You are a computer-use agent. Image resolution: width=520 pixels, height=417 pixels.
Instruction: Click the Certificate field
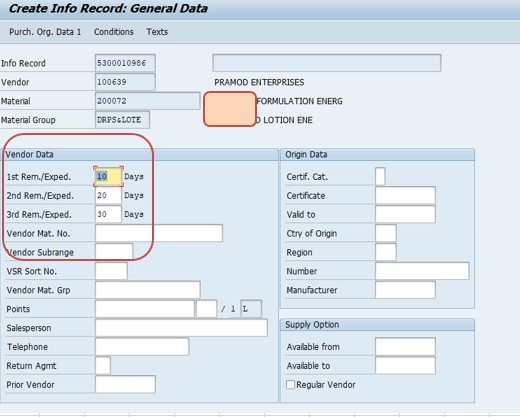point(405,195)
